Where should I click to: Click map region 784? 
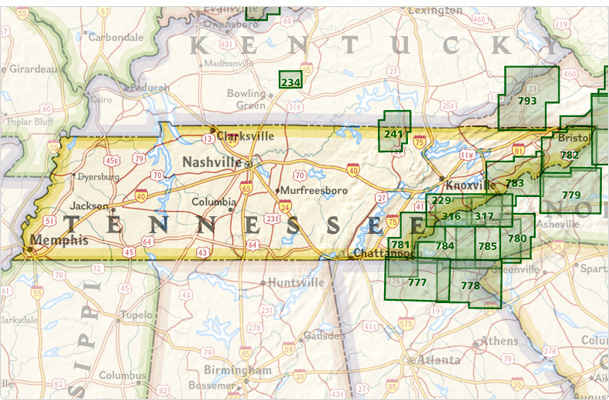coord(445,246)
